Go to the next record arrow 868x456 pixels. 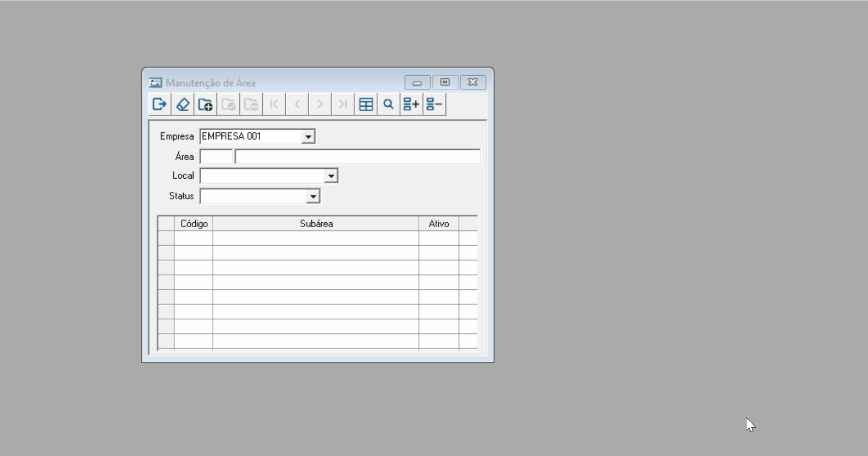click(320, 104)
